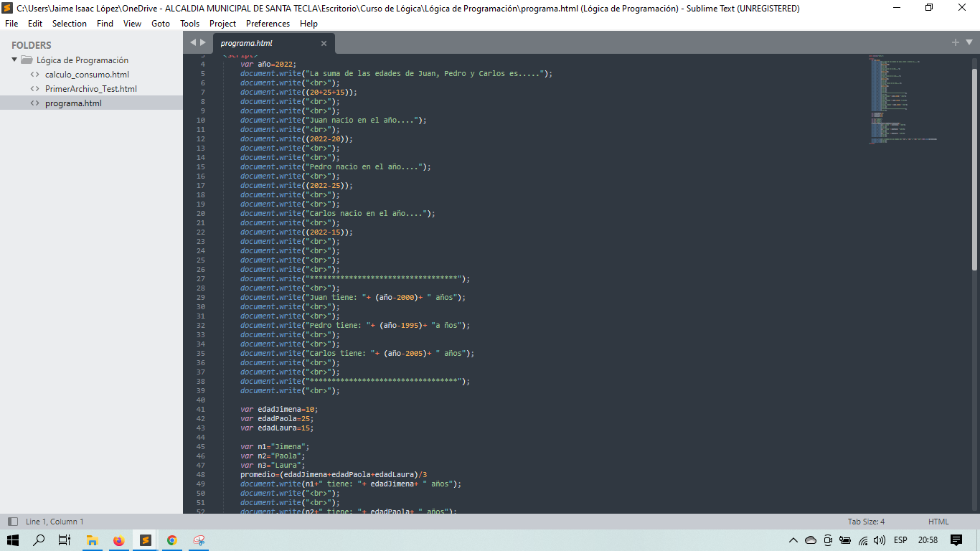980x551 pixels.
Task: Select the Lógica de Programación folder icon
Action: pos(27,60)
